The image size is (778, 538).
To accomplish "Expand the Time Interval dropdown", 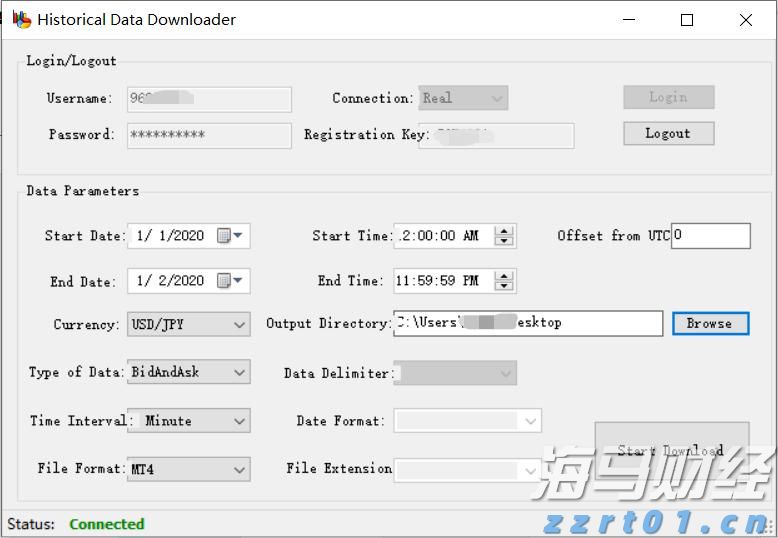I will pos(239,421).
